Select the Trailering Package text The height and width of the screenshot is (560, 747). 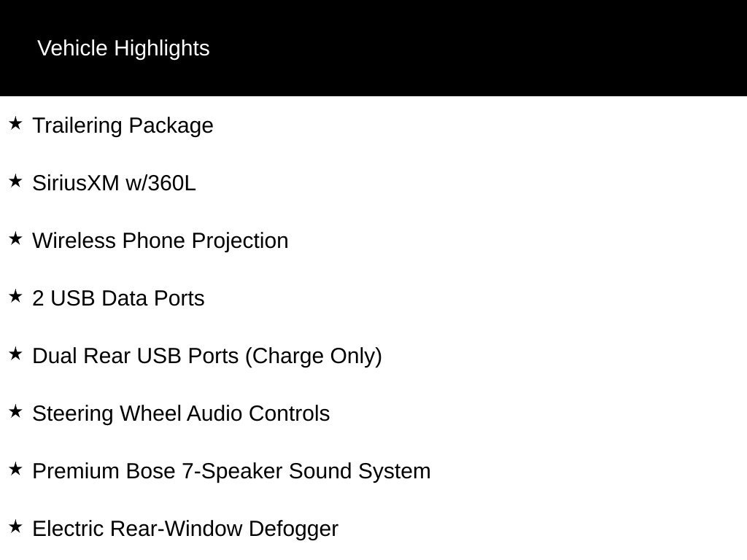click(123, 126)
